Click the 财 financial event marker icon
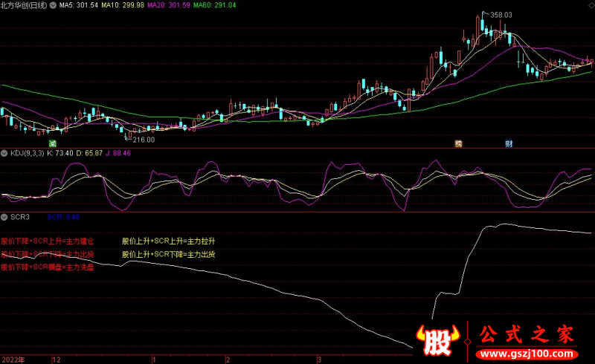Image resolution: width=595 pixels, height=364 pixels. 509,143
